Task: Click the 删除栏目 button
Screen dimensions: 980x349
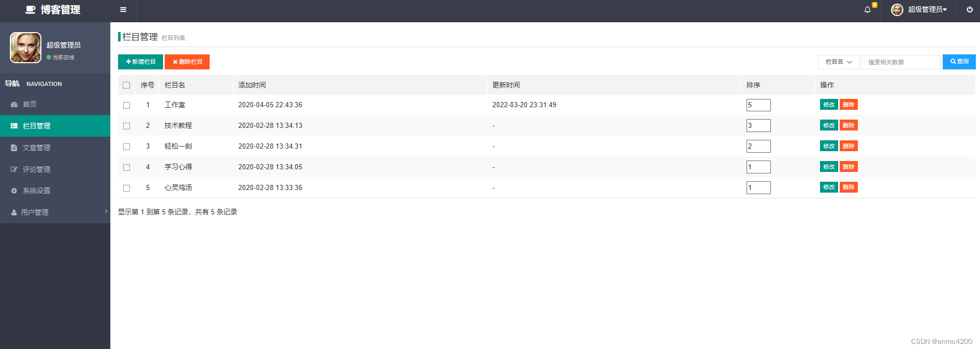Action: pyautogui.click(x=187, y=62)
